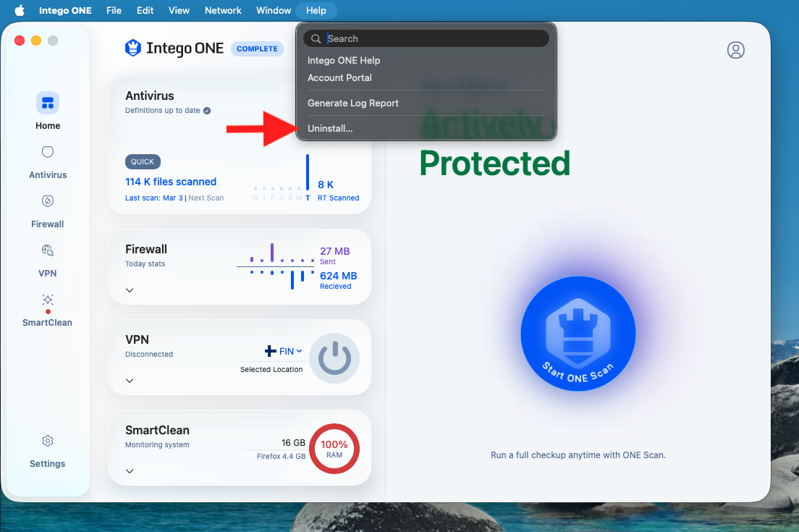Click the definitions up-to-date checkmark badge
This screenshot has width=799, height=532.
click(x=207, y=111)
